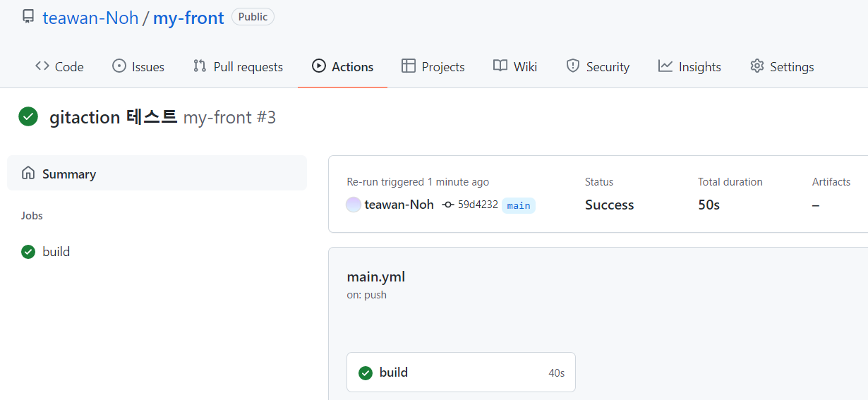
Task: Switch to the Projects tab
Action: coord(433,66)
